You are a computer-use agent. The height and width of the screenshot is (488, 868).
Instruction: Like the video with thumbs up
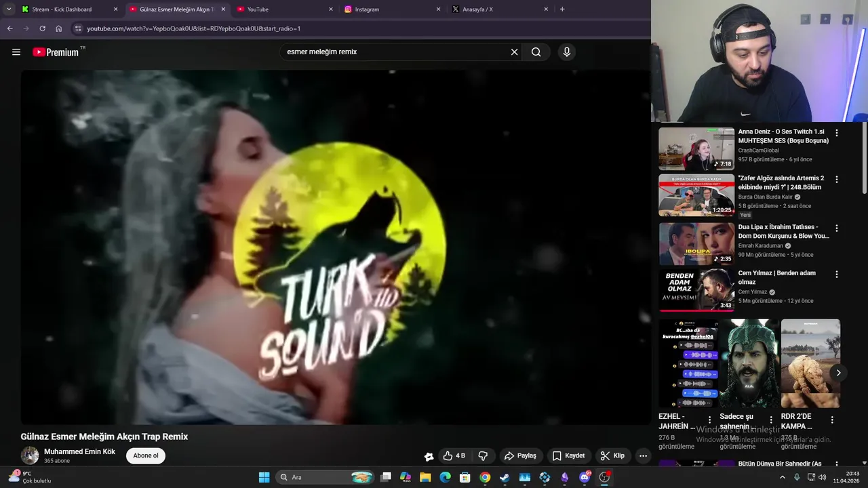(454, 456)
